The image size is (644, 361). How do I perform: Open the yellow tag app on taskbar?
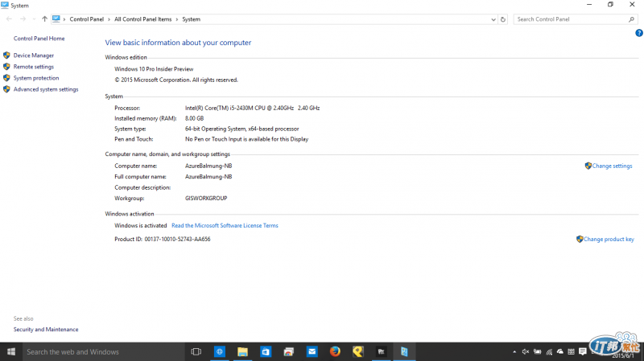[x=357, y=351]
